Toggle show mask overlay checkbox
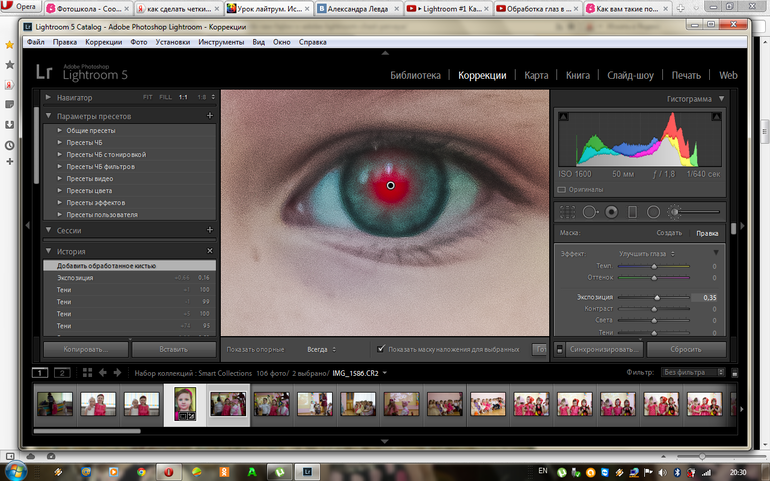Screen dimensions: 770x481 tap(381, 349)
